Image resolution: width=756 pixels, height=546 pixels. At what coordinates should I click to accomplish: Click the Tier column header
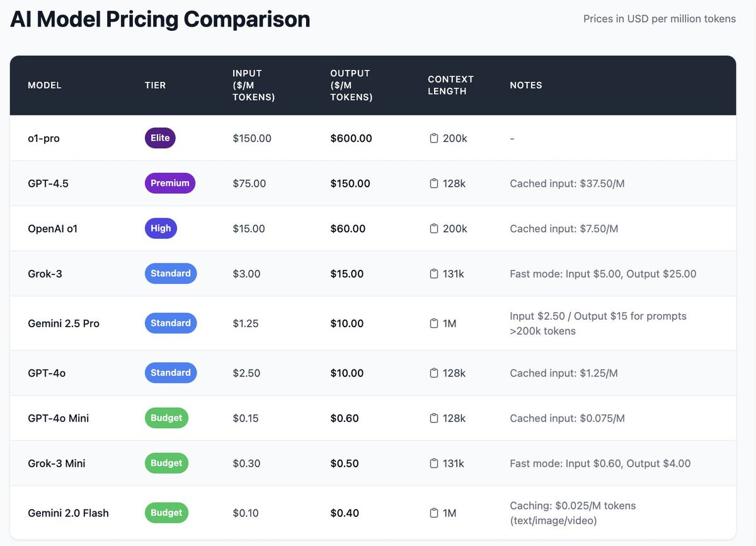point(155,85)
